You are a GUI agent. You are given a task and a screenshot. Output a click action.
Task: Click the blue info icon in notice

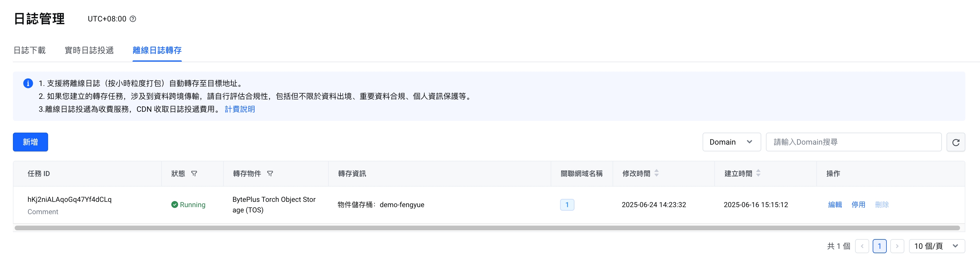[x=28, y=83]
